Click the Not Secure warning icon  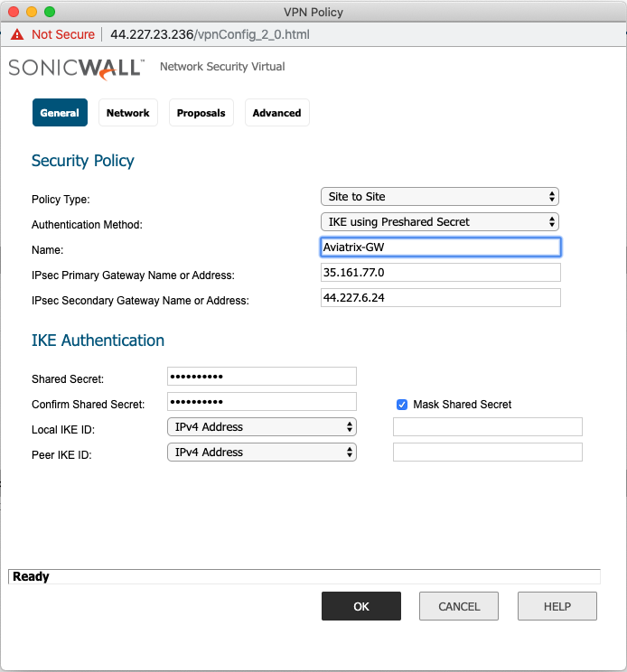[x=17, y=34]
